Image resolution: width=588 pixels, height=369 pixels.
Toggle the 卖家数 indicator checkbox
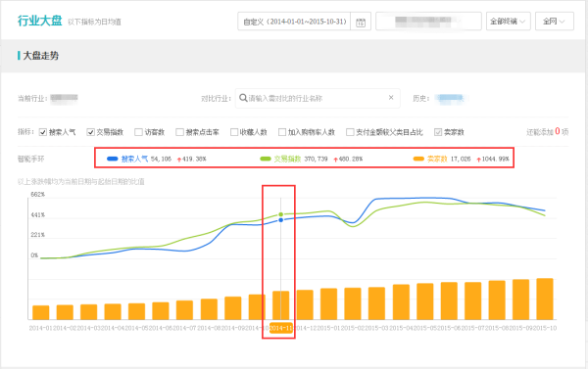pos(438,132)
